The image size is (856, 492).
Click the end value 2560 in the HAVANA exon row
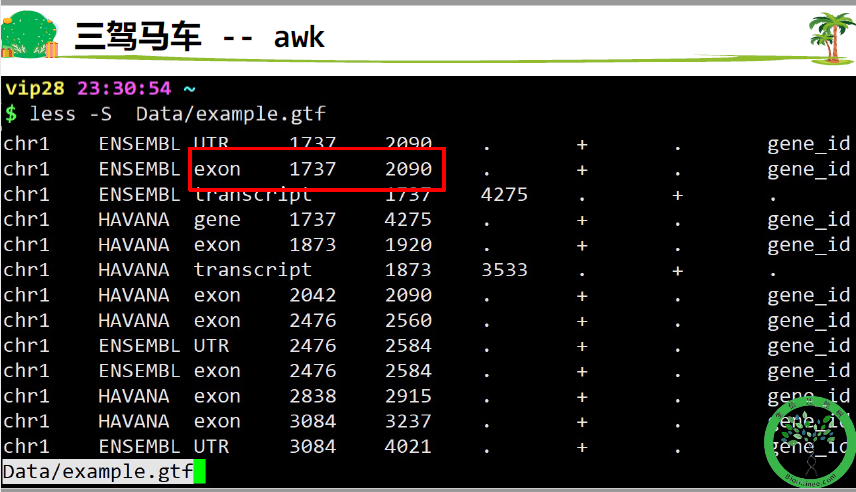point(408,320)
